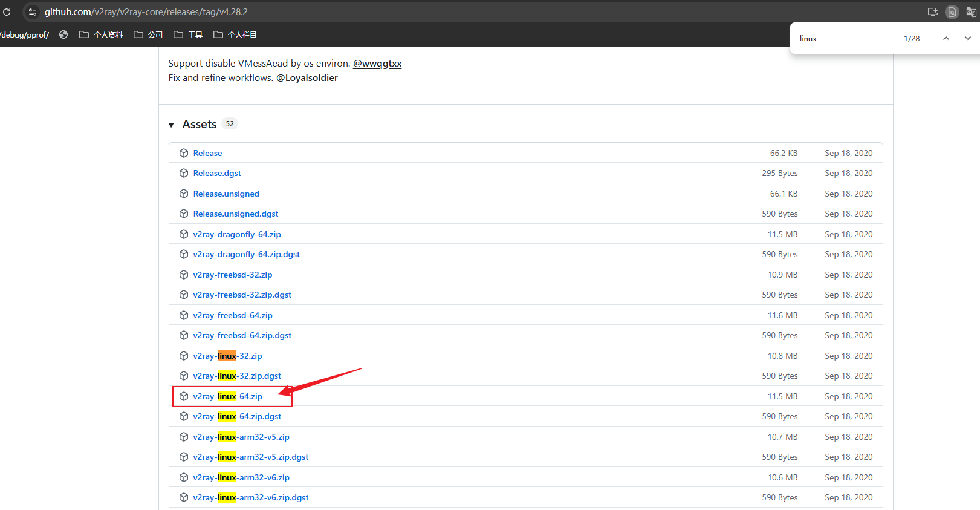Download v2ray-linux-arm32-v6.zip.dgst
Screen dimensions: 980x510
coord(251,497)
